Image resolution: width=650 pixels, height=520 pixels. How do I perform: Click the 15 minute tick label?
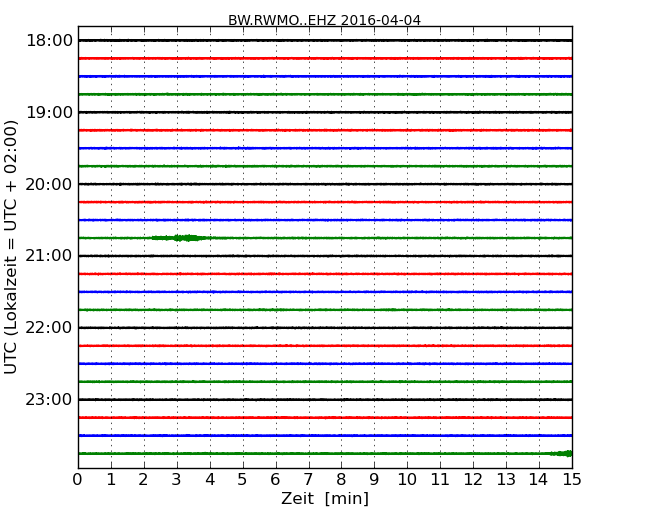572,480
